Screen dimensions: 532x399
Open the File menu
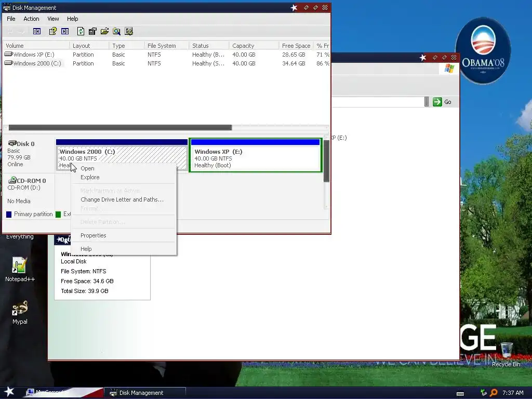coord(11,19)
